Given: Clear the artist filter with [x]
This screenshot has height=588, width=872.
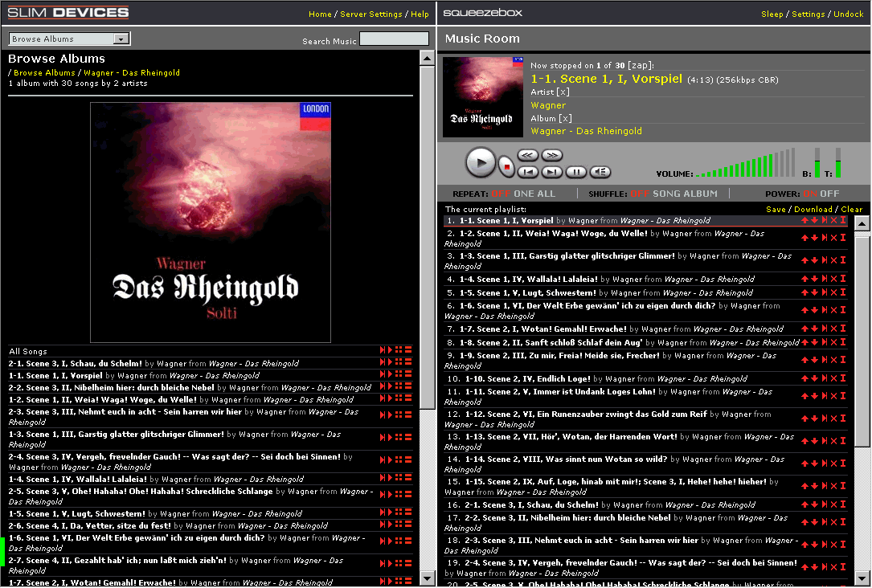Looking at the screenshot, I should tap(563, 92).
